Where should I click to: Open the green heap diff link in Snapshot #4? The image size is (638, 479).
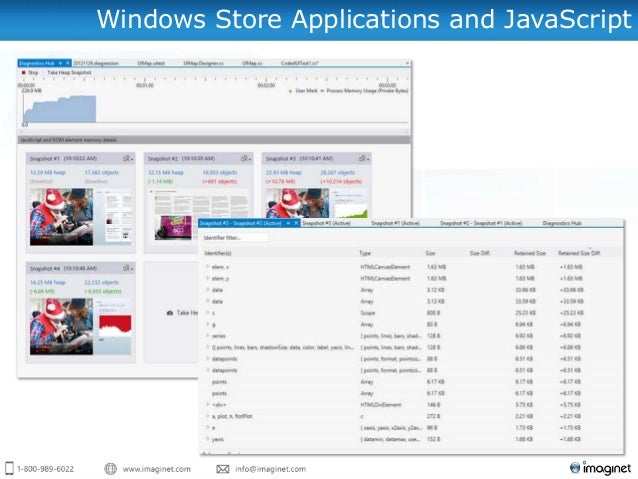[x=42, y=291]
